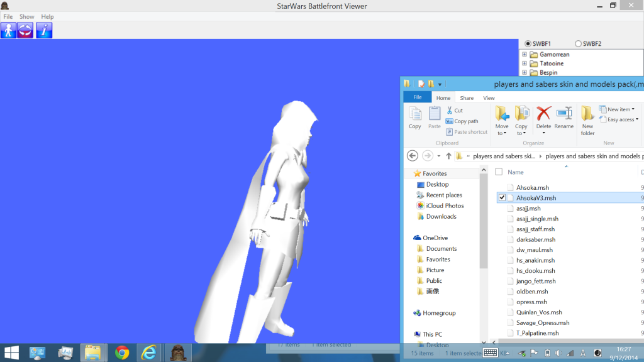Click Explorer Forward navigation arrow

point(427,156)
